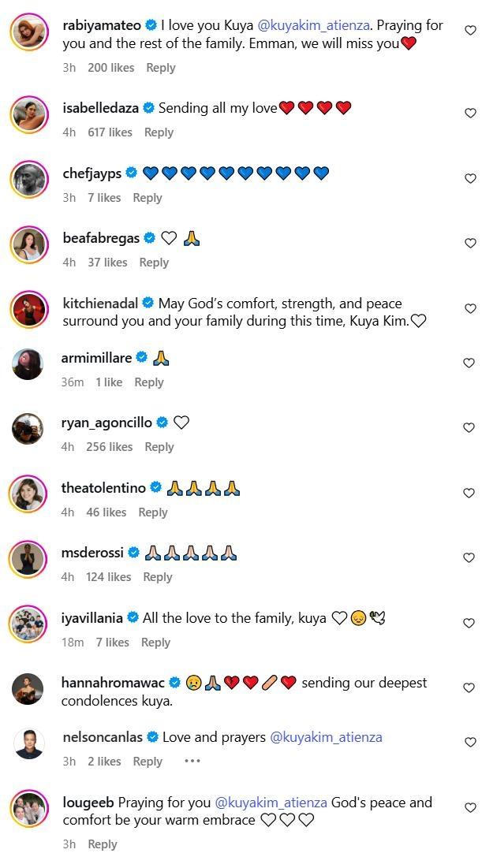The width and height of the screenshot is (482, 868).
Task: View the 617 likes on isabelledaza's comment
Action: [110, 132]
